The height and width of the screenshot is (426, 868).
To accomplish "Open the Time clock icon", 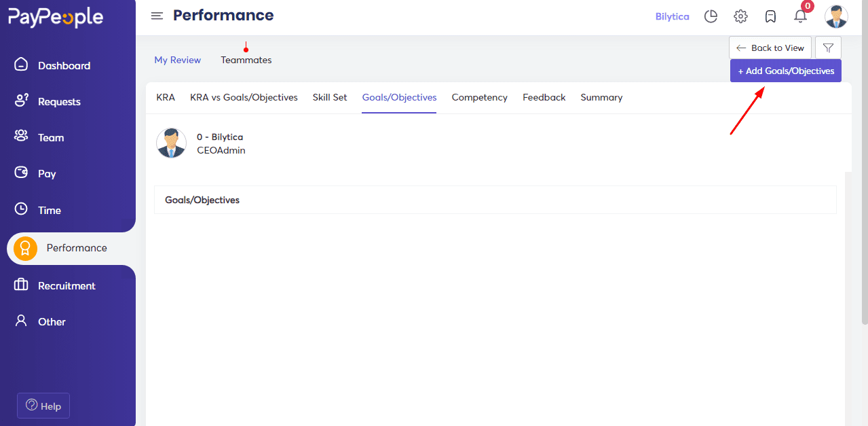I will click(x=22, y=209).
